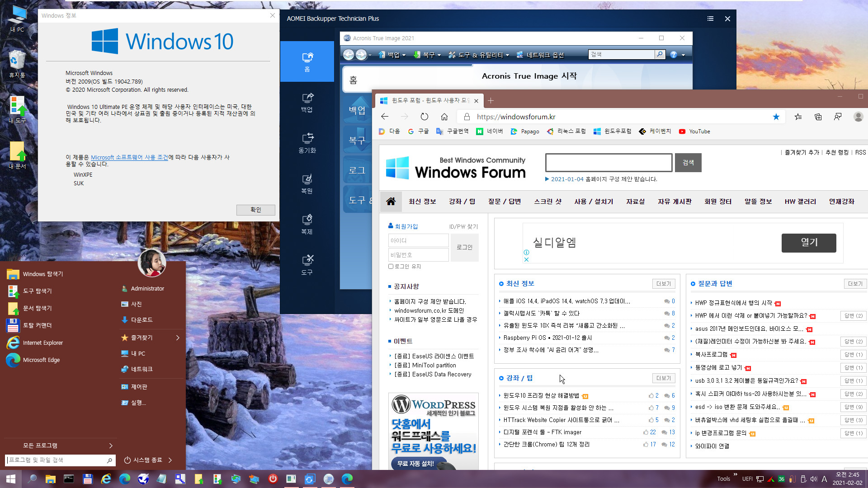Screen dimensions: 868x488
Task: Select the 윈도우 포럼 browser tab
Action: pos(429,100)
